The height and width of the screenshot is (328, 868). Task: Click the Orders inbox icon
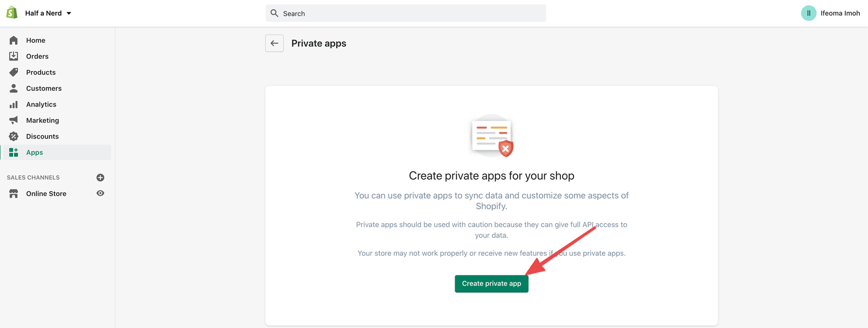[14, 56]
